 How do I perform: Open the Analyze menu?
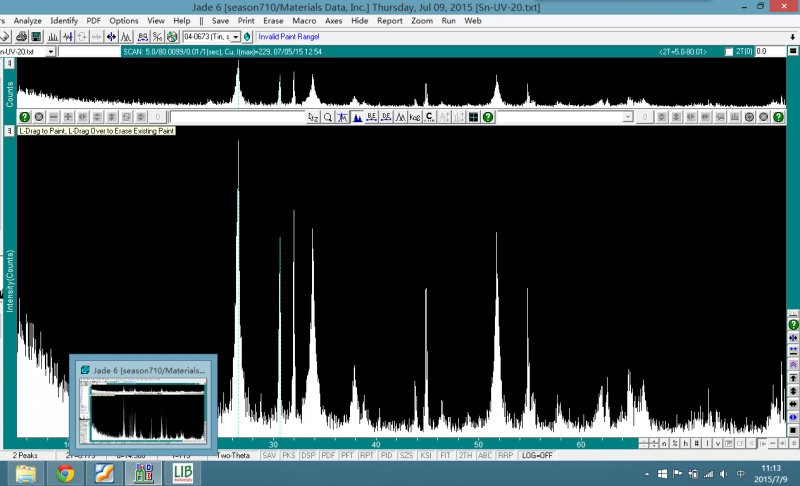pyautogui.click(x=28, y=20)
